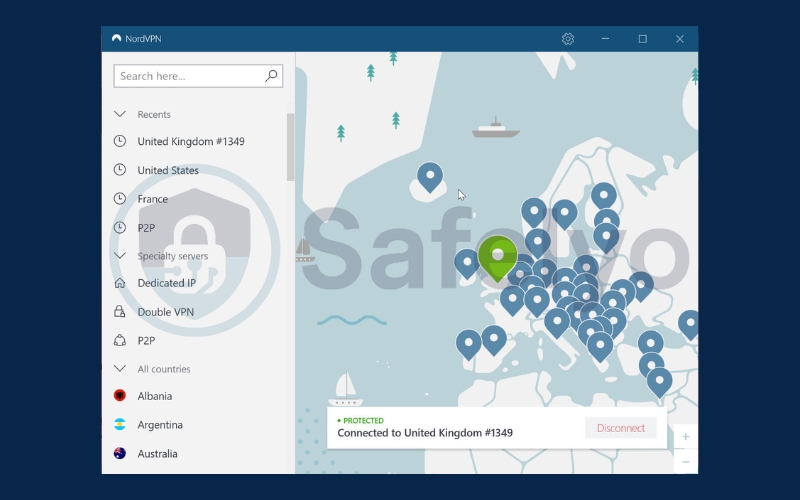This screenshot has height=500, width=800.
Task: Click the clock icon beside United States
Action: 120,169
